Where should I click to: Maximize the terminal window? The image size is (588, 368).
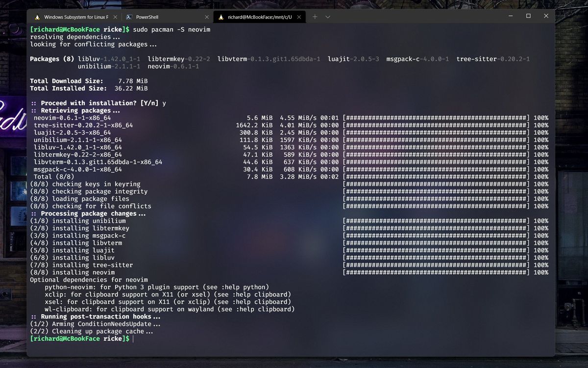coord(528,16)
